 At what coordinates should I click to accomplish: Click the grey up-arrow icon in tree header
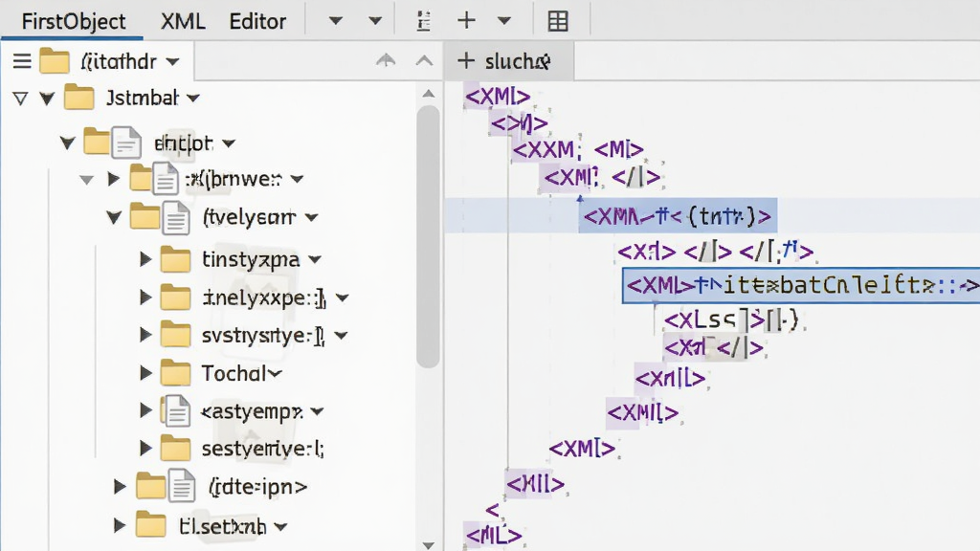386,60
